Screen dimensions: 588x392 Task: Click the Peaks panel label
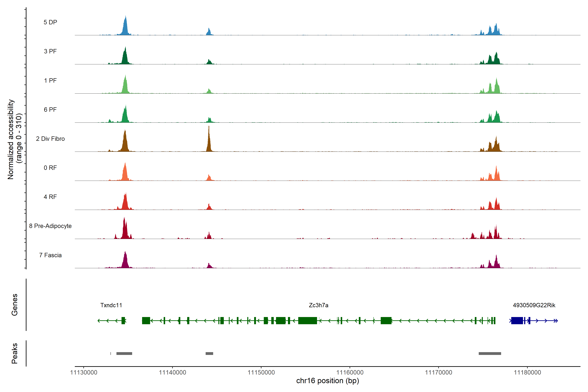point(15,353)
